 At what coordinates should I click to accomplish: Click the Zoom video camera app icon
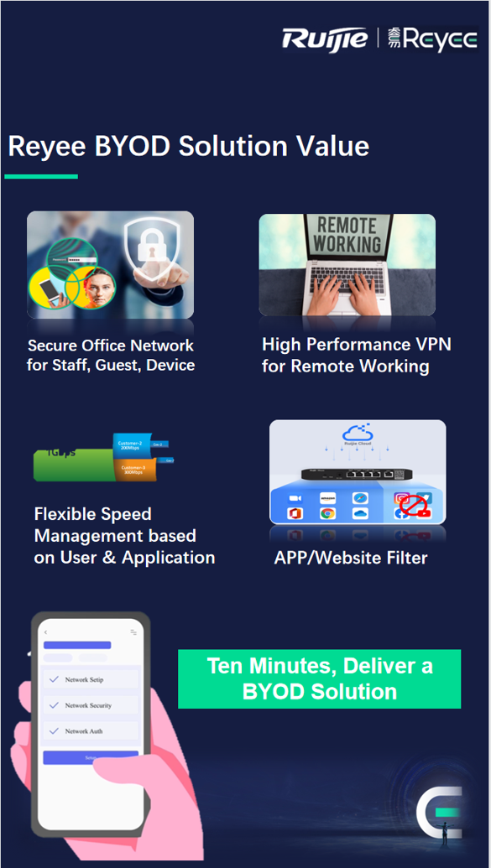(x=295, y=498)
